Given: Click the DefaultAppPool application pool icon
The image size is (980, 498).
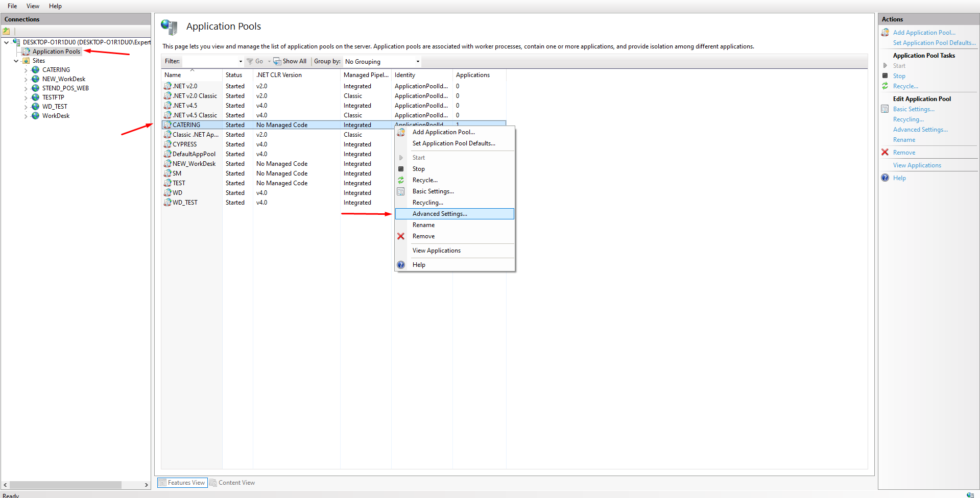Looking at the screenshot, I should coord(167,154).
